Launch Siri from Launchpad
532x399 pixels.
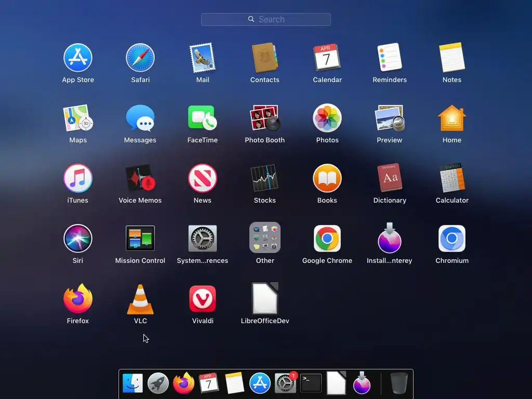78,238
